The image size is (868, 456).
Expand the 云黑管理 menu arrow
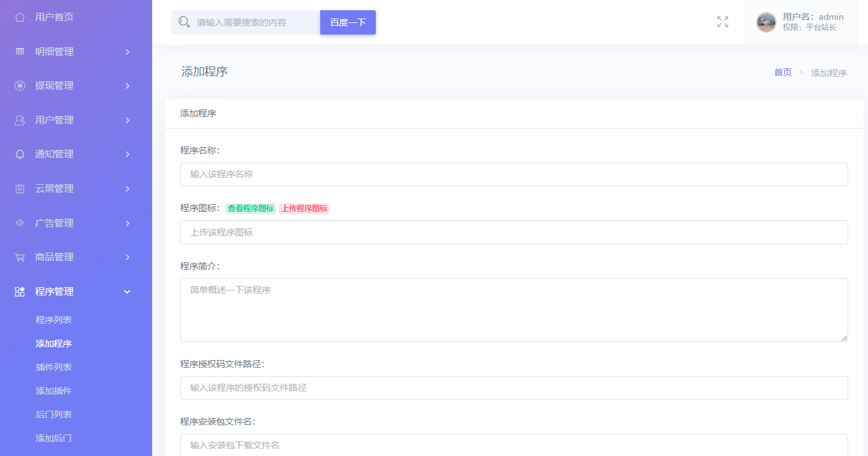click(x=127, y=189)
